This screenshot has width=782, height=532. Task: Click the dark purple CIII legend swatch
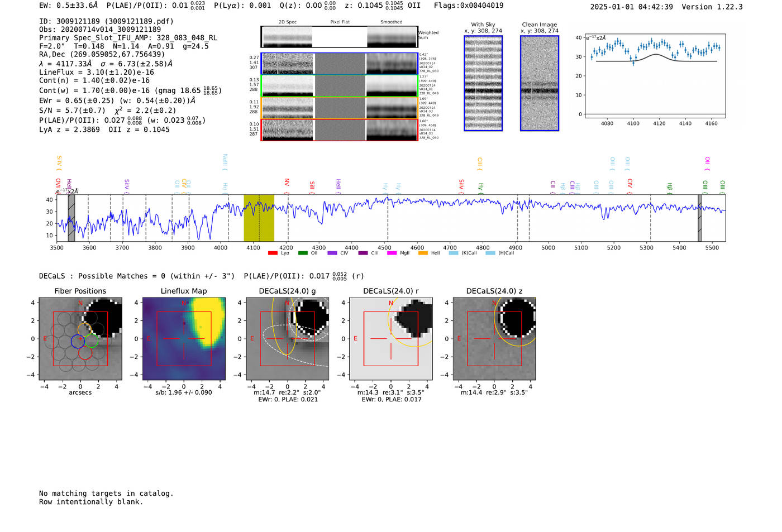point(363,253)
